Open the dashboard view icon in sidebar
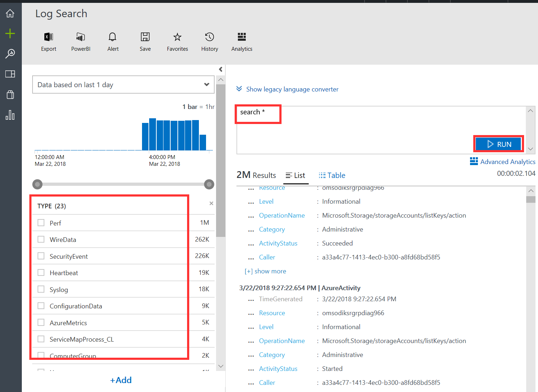 tap(10, 74)
